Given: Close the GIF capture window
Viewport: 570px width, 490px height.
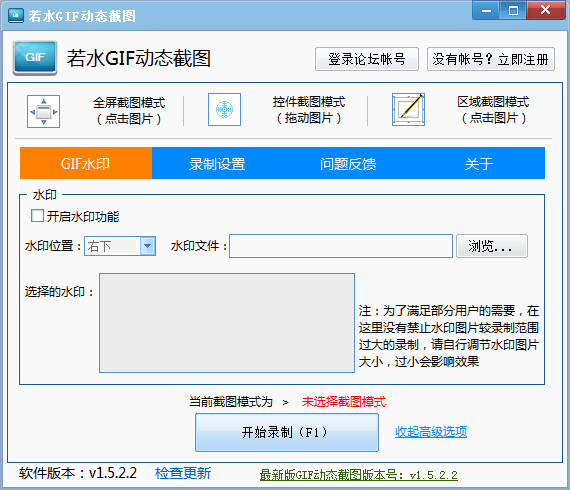Looking at the screenshot, I should click(x=545, y=10).
